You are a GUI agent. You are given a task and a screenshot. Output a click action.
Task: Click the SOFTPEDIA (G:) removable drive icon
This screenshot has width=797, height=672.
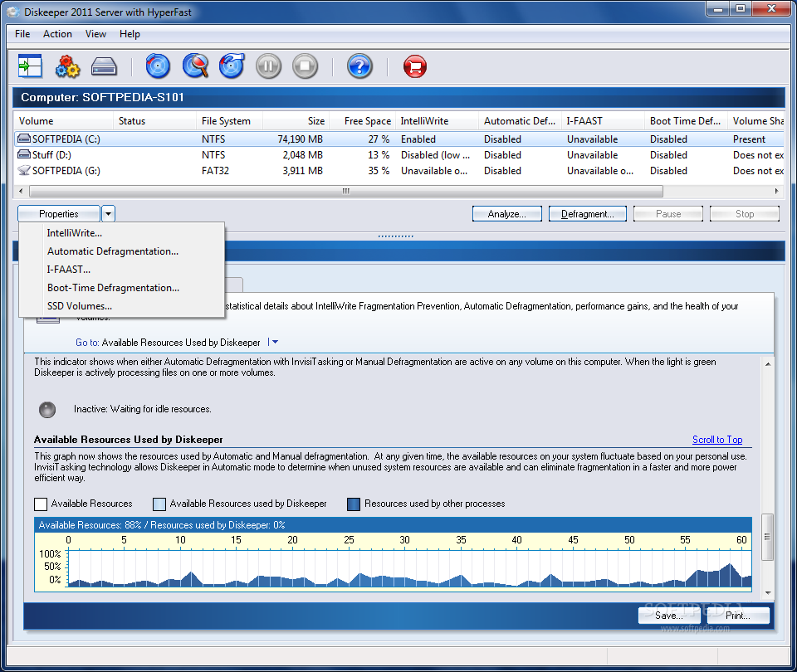pyautogui.click(x=24, y=170)
